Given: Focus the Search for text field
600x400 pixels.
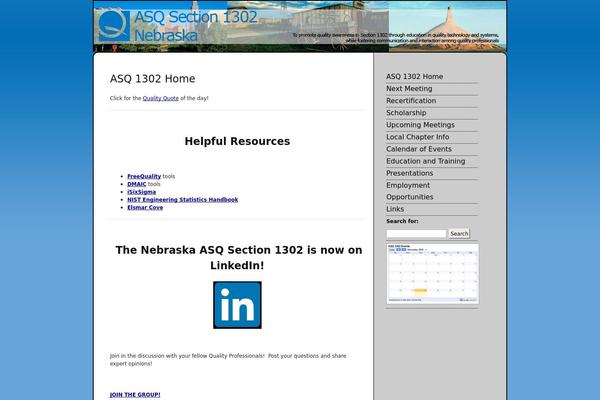Looking at the screenshot, I should tap(416, 233).
